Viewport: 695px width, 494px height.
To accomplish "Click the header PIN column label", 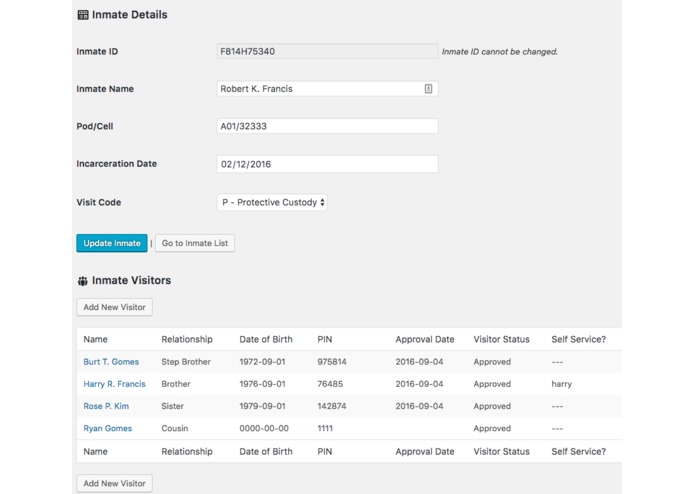I will [x=324, y=339].
